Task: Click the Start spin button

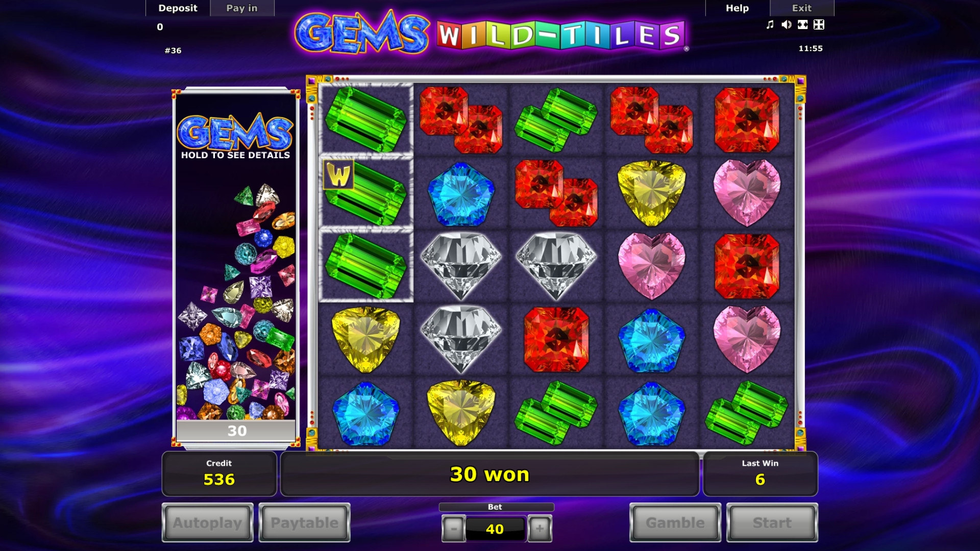Action: [x=772, y=522]
